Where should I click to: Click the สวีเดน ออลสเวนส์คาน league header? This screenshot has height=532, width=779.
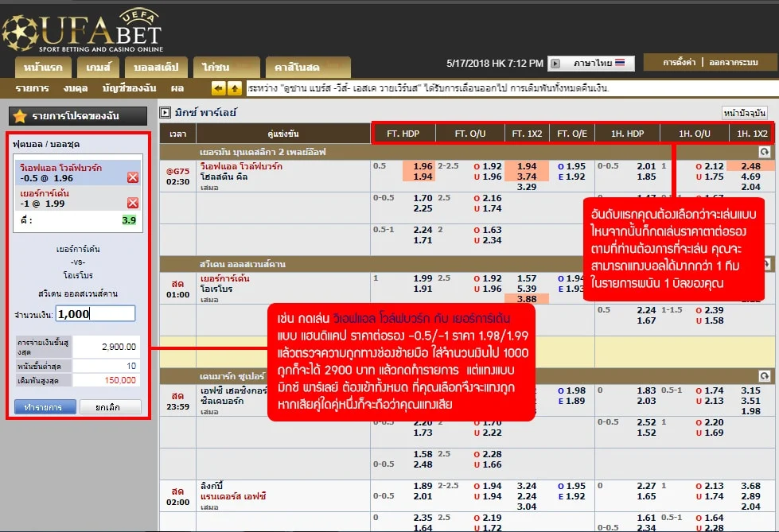click(x=243, y=264)
